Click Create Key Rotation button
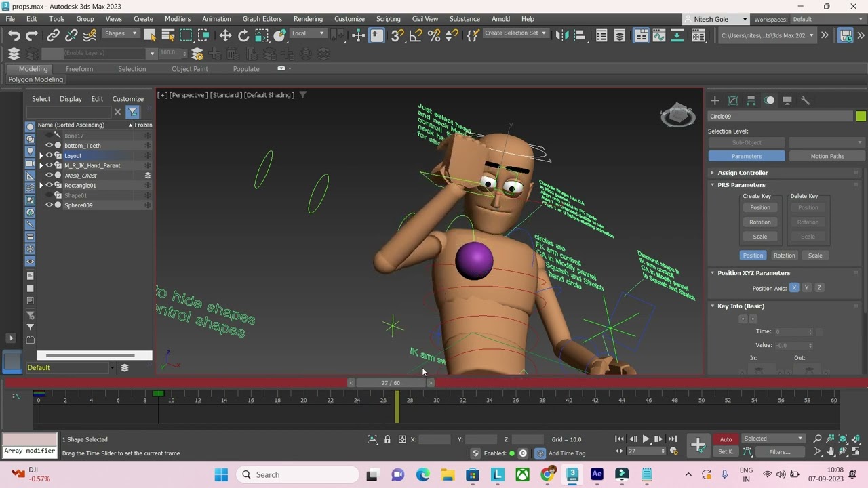The height and width of the screenshot is (488, 868). click(x=759, y=222)
